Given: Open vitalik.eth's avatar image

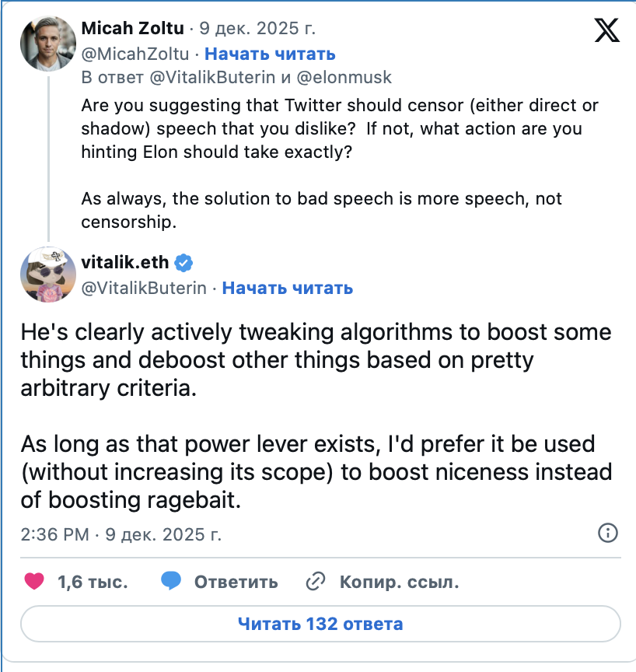Looking at the screenshot, I should click(47, 275).
